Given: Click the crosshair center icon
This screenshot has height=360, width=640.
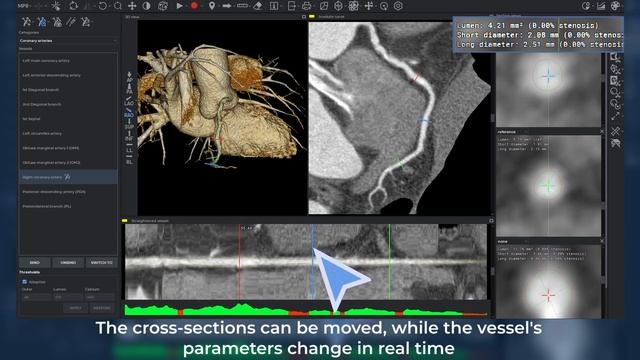Looking at the screenshot, I should click(x=369, y=6).
